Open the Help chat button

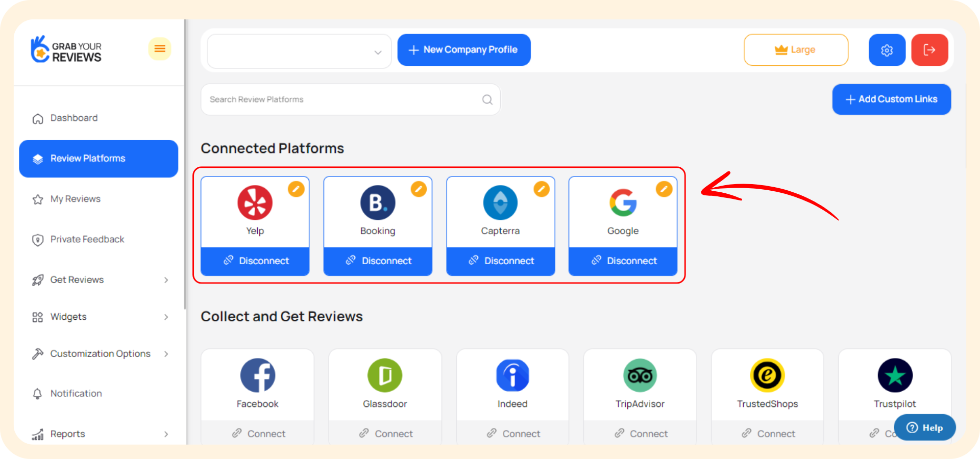925,427
